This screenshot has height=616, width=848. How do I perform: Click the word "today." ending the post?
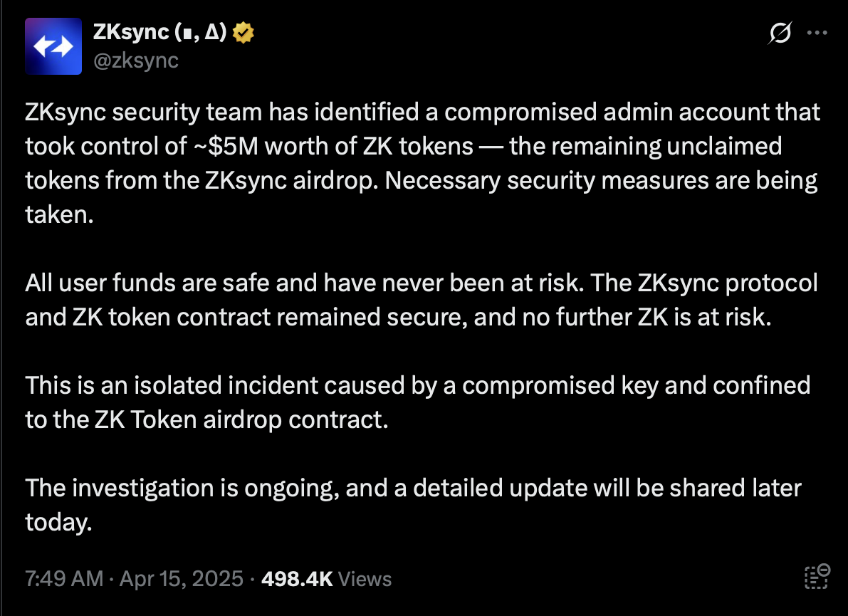click(x=58, y=523)
